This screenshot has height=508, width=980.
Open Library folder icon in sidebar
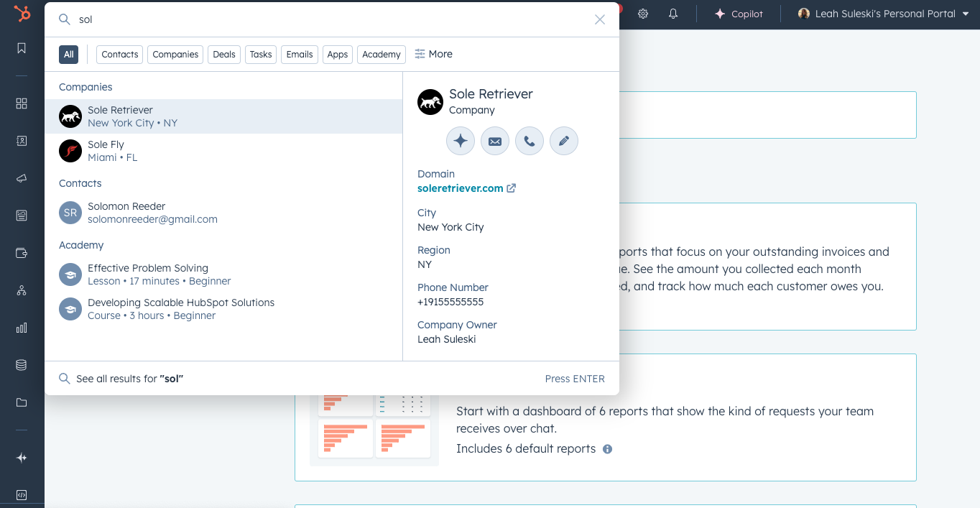pos(22,402)
